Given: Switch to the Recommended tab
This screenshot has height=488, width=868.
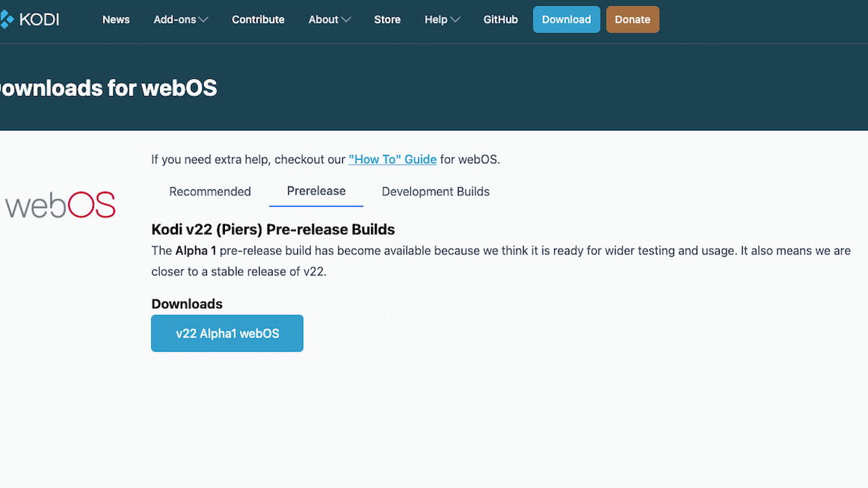Looking at the screenshot, I should point(210,192).
